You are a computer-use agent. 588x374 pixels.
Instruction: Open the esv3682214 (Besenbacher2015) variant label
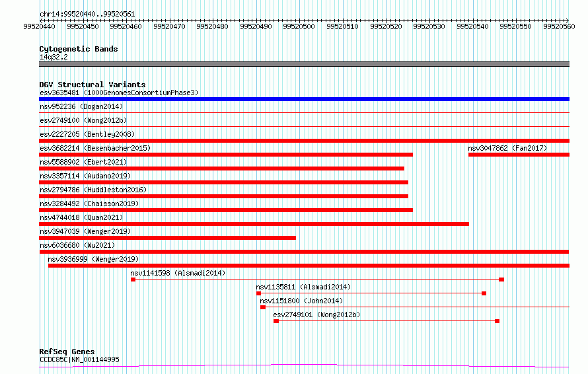(x=95, y=148)
